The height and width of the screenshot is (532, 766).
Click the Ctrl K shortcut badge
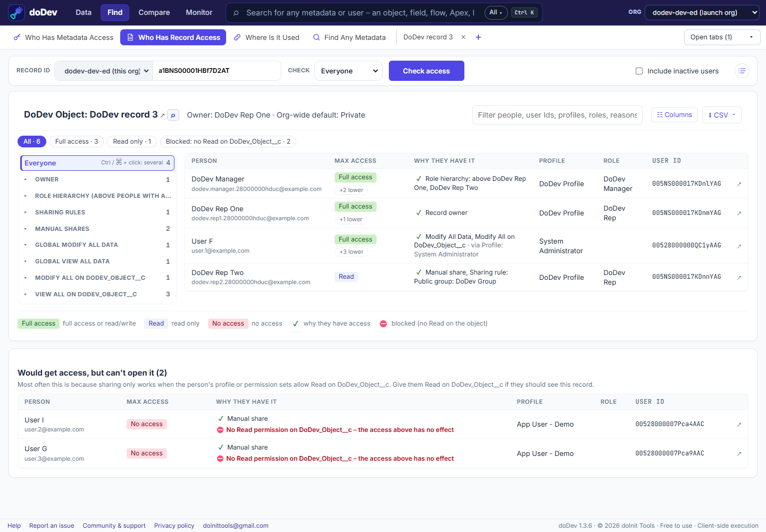coord(525,13)
